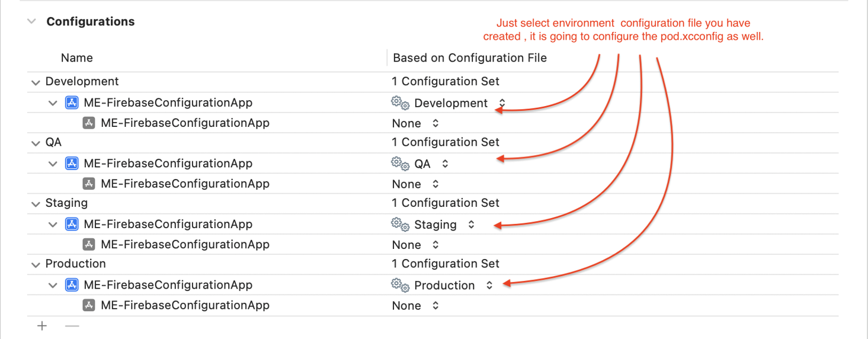Select ME-FirebaseConfigurationApp project under Staging
Screen dimensions: 868x339
point(168,224)
